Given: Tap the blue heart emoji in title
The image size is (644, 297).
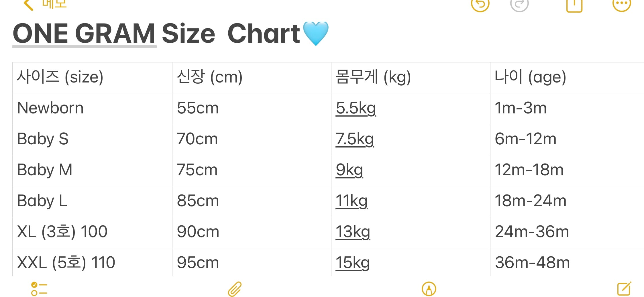Looking at the screenshot, I should tap(315, 33).
